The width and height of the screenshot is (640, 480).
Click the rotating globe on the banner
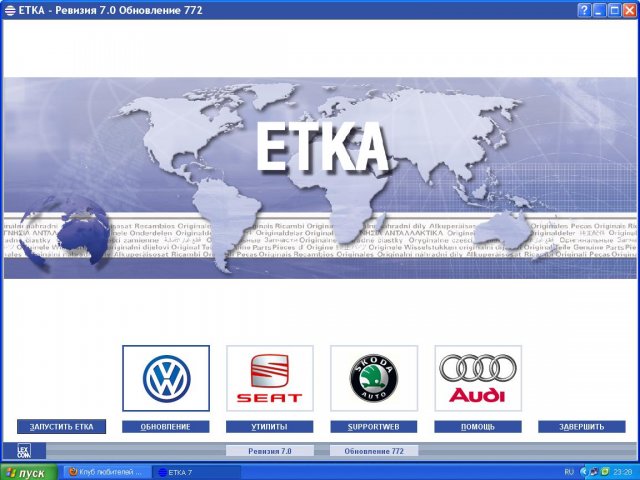coord(64,233)
